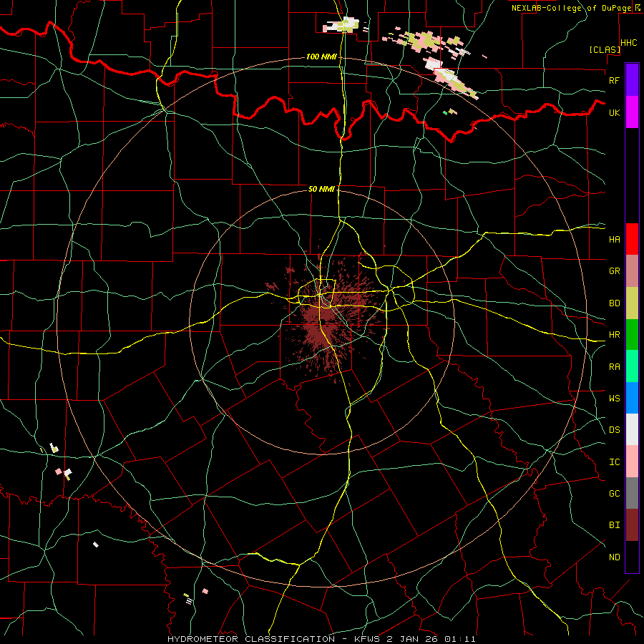Click the IC legend label

(x=614, y=462)
